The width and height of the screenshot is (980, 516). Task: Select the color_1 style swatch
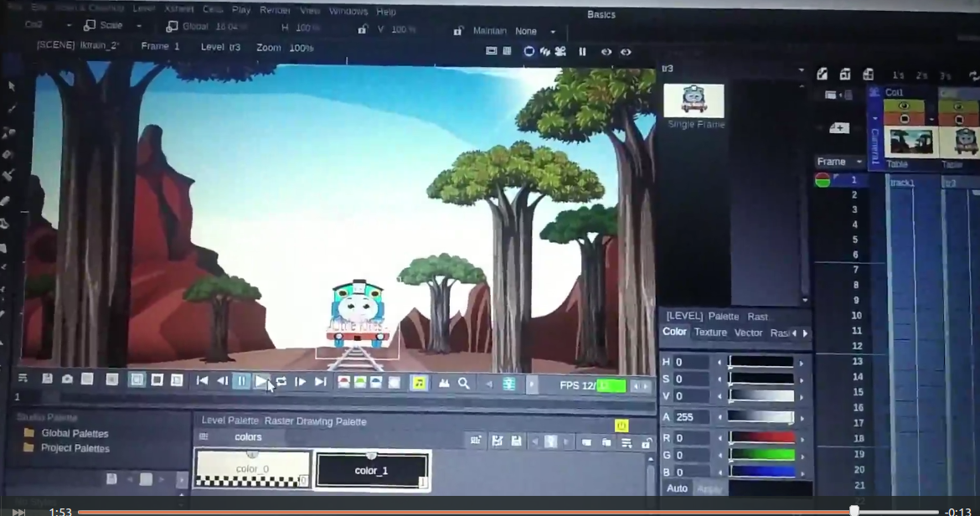click(372, 470)
